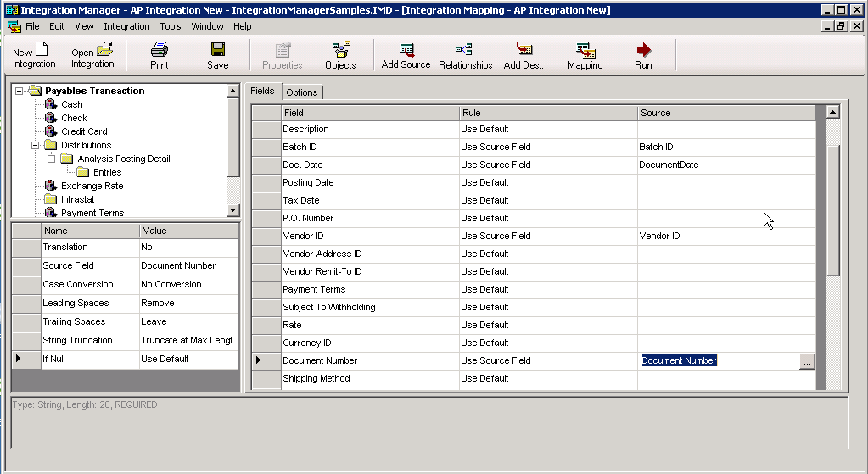Click the If Null value 'Use Default'
The image size is (868, 474).
tap(188, 359)
